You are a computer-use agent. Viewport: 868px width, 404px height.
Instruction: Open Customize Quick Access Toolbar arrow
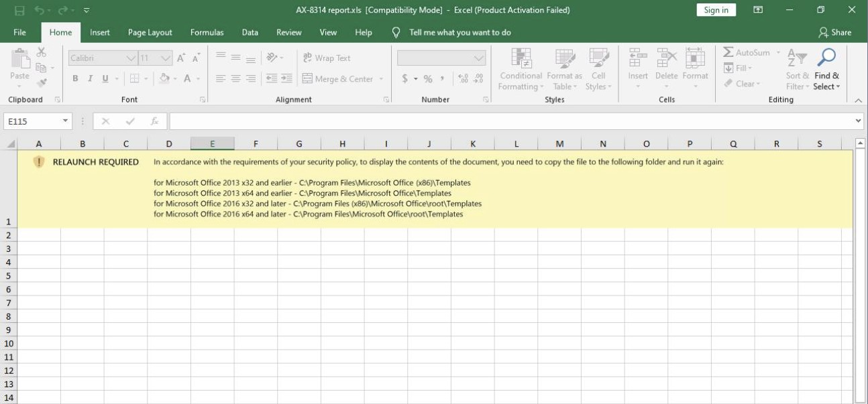click(x=87, y=11)
